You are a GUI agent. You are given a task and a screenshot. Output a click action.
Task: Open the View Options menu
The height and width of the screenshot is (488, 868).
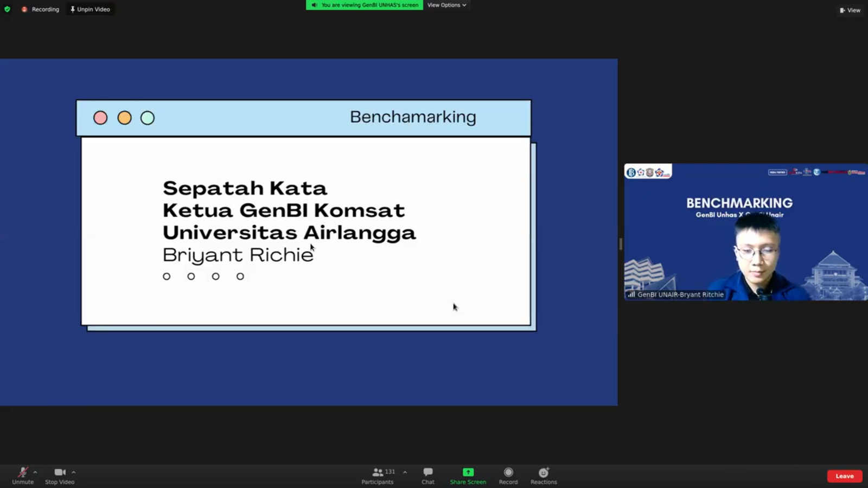446,5
